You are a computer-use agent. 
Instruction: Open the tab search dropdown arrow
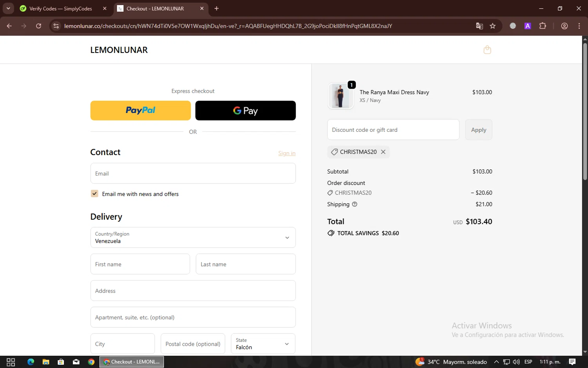pos(8,8)
